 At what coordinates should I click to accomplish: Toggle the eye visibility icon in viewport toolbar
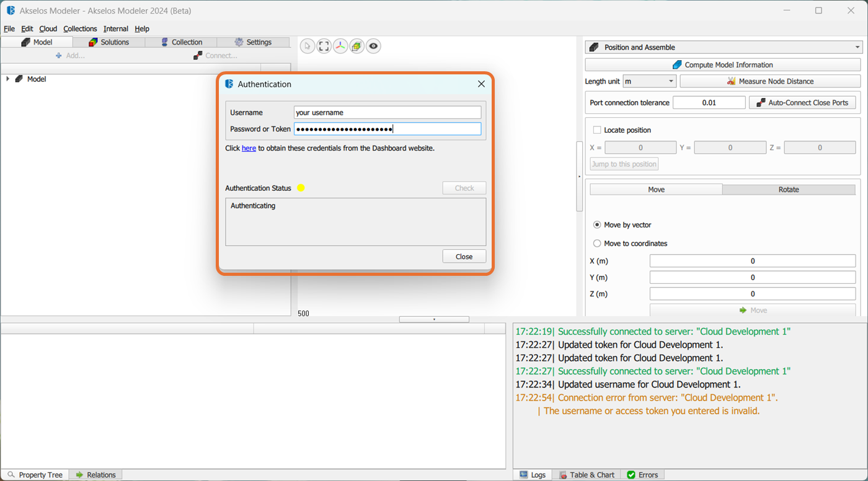tap(373, 46)
